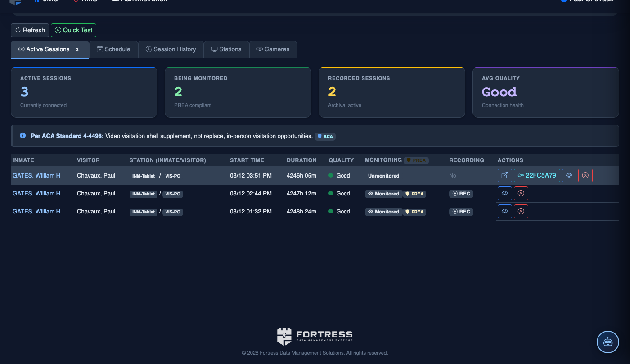Click the Start Time column header
The width and height of the screenshot is (630, 364).
(x=247, y=160)
